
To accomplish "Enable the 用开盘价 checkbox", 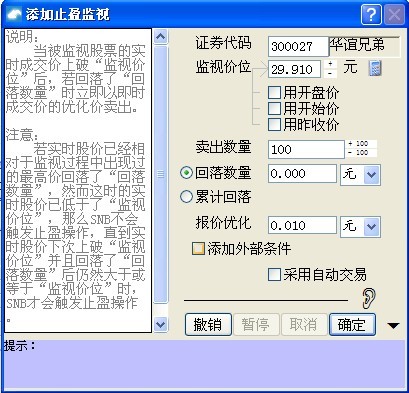I will (274, 92).
